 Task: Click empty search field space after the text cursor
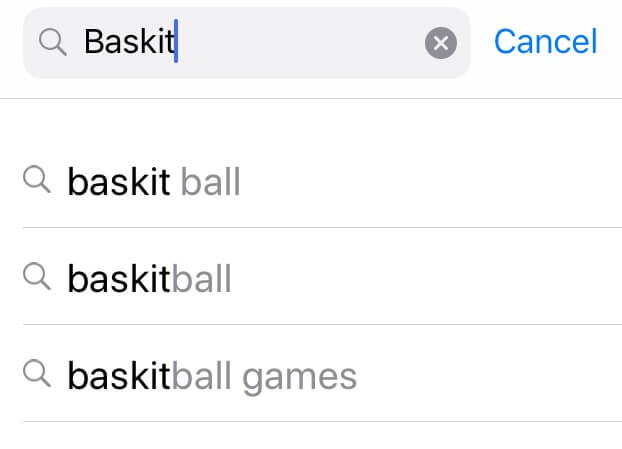tap(300, 42)
